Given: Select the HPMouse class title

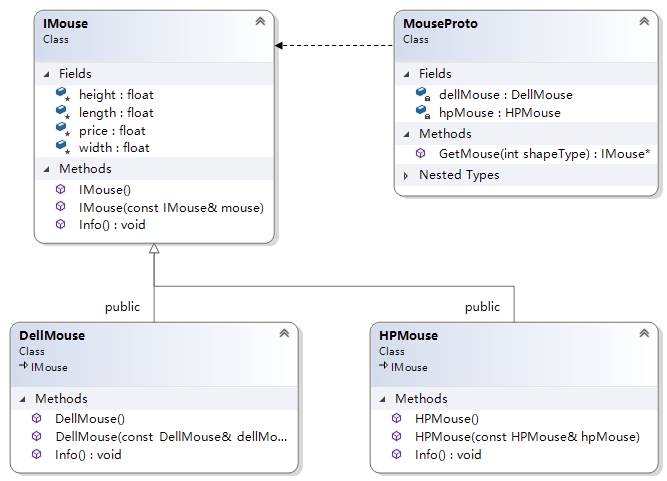Looking at the screenshot, I should click(408, 336).
